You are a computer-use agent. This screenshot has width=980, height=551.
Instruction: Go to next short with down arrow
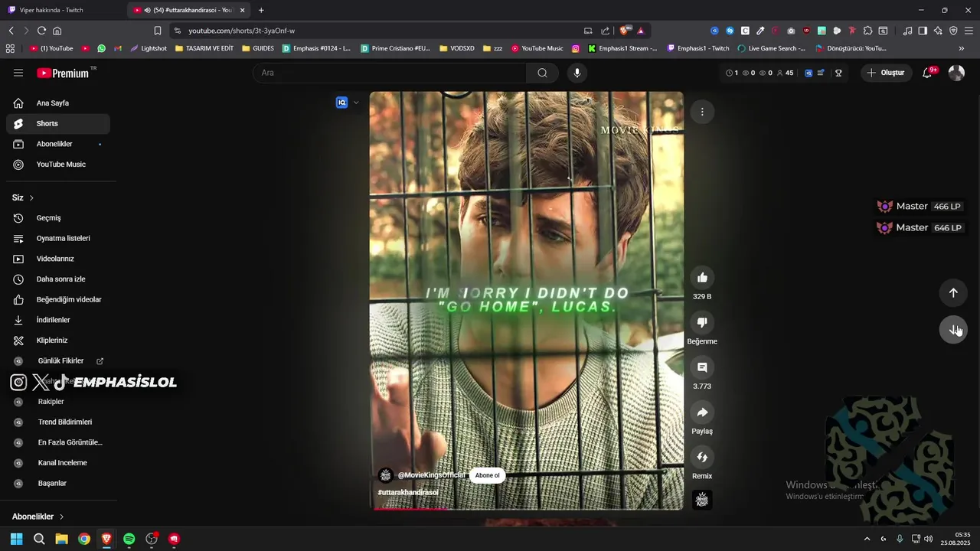click(x=953, y=330)
